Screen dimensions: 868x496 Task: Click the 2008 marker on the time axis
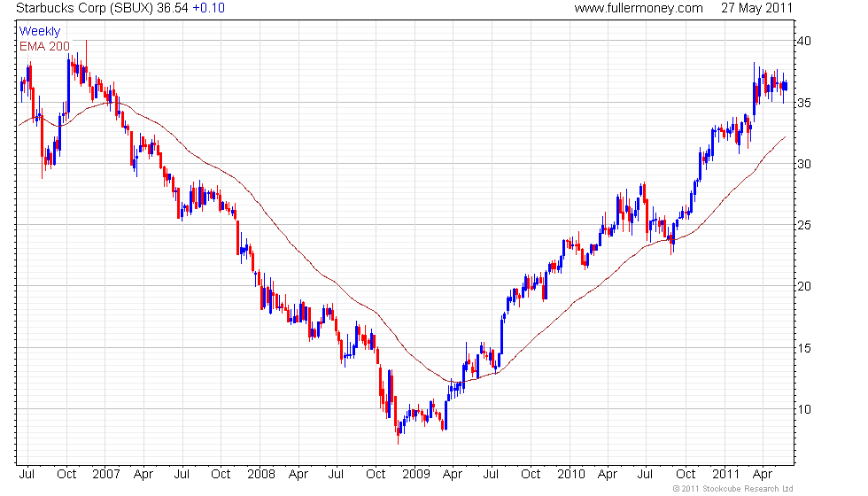(260, 474)
